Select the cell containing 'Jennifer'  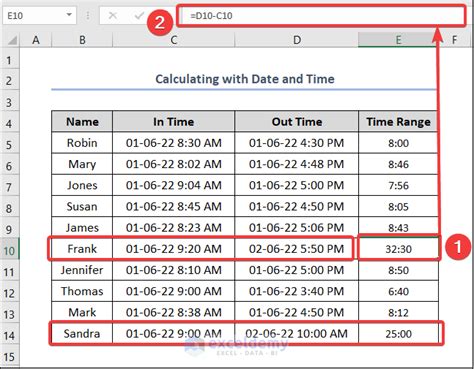pyautogui.click(x=82, y=270)
